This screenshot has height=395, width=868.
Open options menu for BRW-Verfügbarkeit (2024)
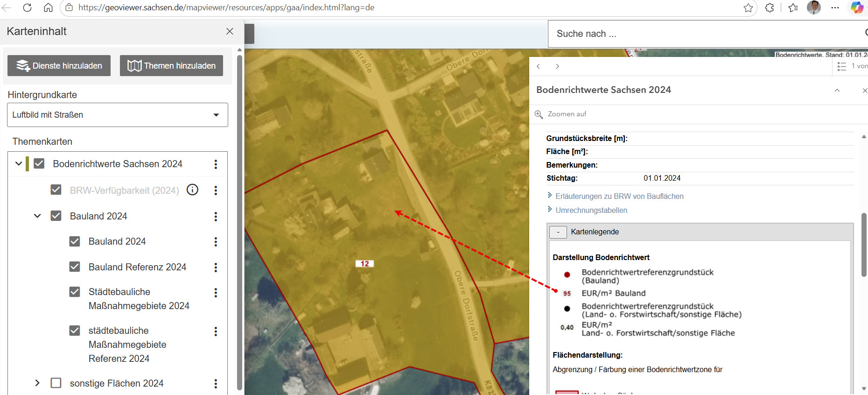(216, 190)
